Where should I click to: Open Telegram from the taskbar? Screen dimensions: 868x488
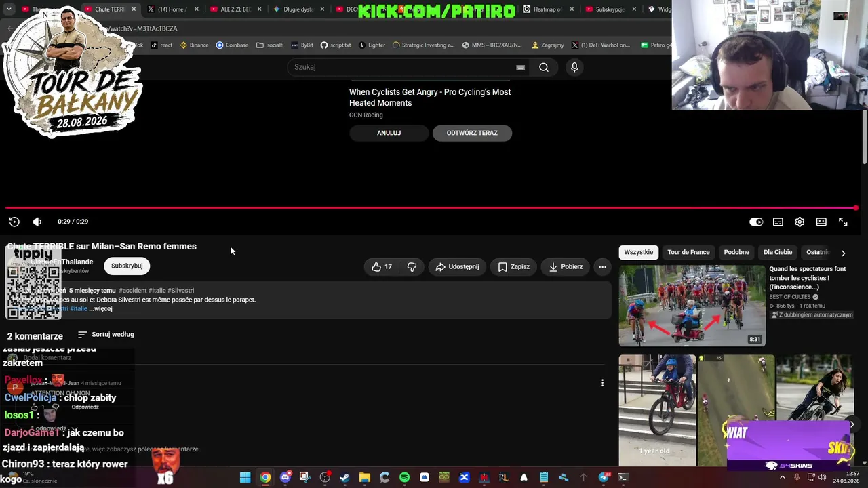[604, 477]
